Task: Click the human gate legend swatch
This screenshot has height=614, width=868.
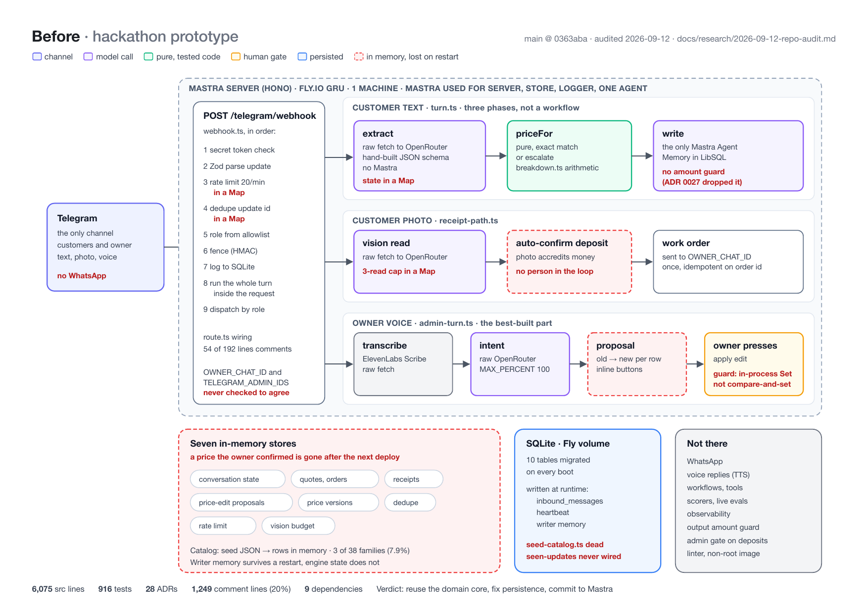Action: tap(236, 56)
